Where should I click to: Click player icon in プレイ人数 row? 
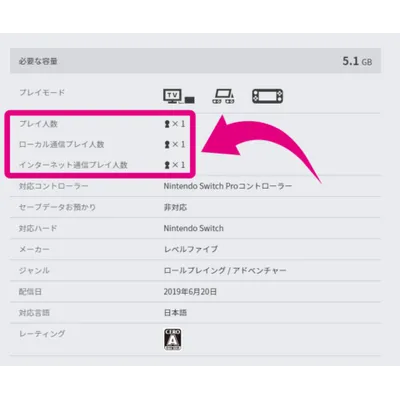(167, 124)
